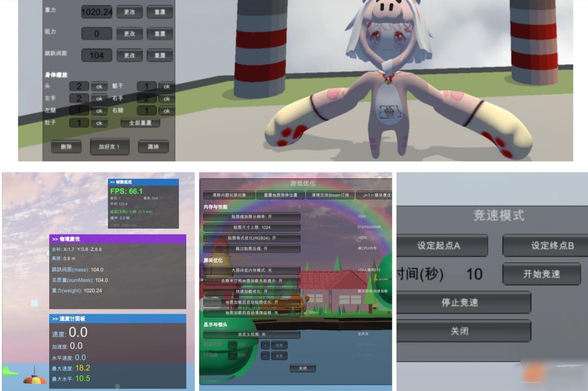
Task: Close the 游戏优化 panel with 关闭
Action: pyautogui.click(x=303, y=368)
